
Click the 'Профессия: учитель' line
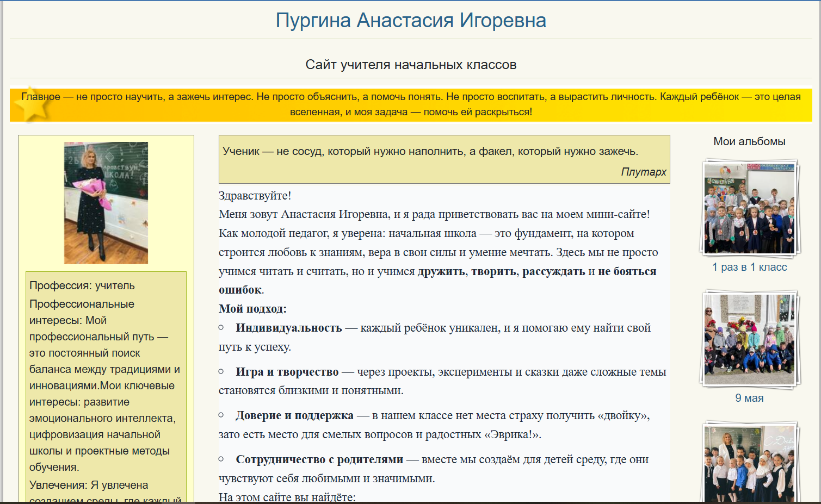click(82, 285)
